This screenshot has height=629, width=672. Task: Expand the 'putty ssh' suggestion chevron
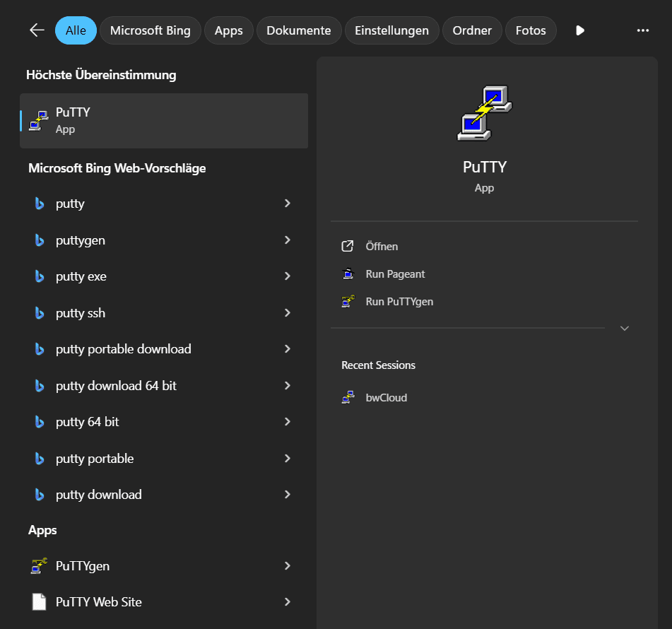pos(288,313)
